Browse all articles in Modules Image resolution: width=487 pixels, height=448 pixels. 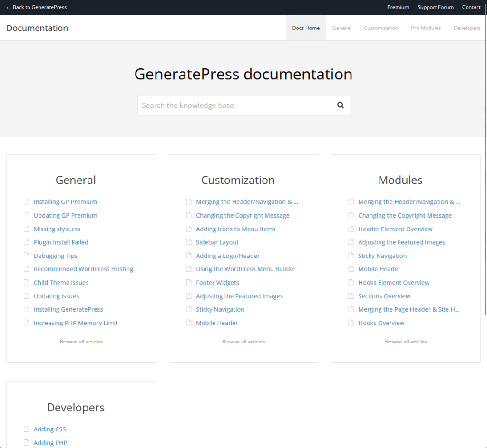point(406,342)
